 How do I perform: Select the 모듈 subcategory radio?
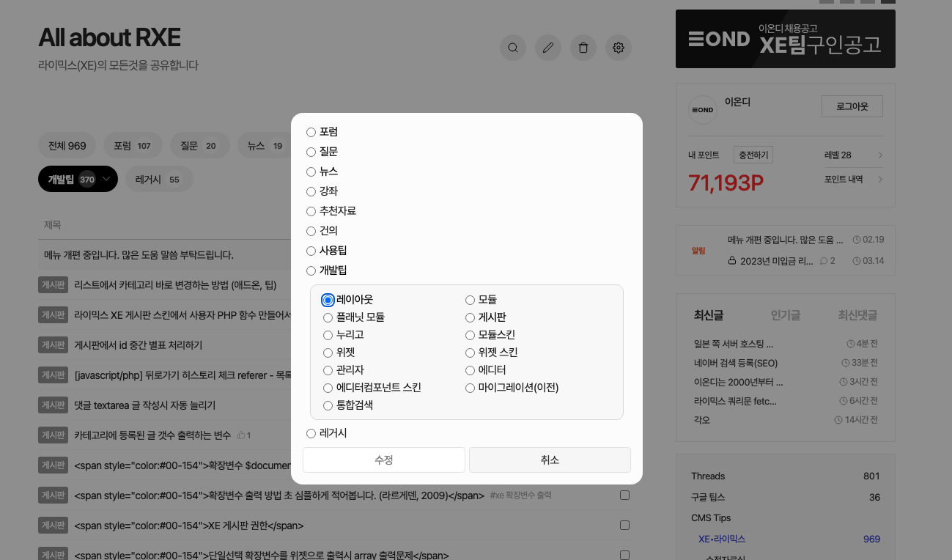click(470, 300)
